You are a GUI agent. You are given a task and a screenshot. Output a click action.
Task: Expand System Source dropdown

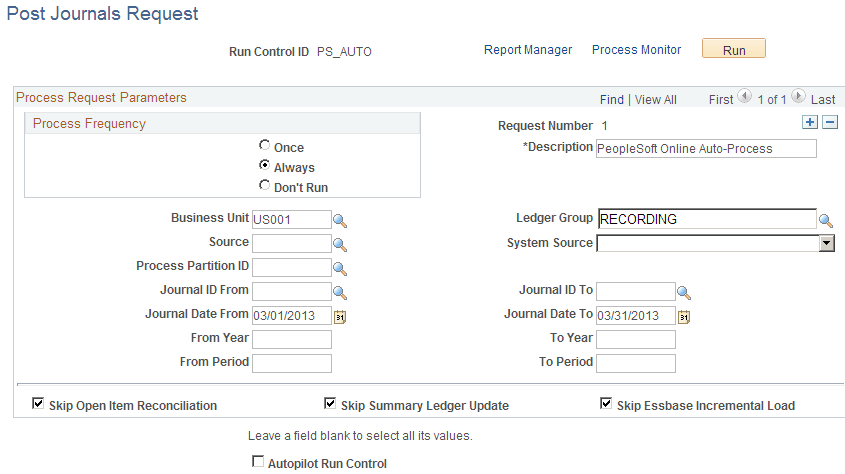(x=826, y=243)
